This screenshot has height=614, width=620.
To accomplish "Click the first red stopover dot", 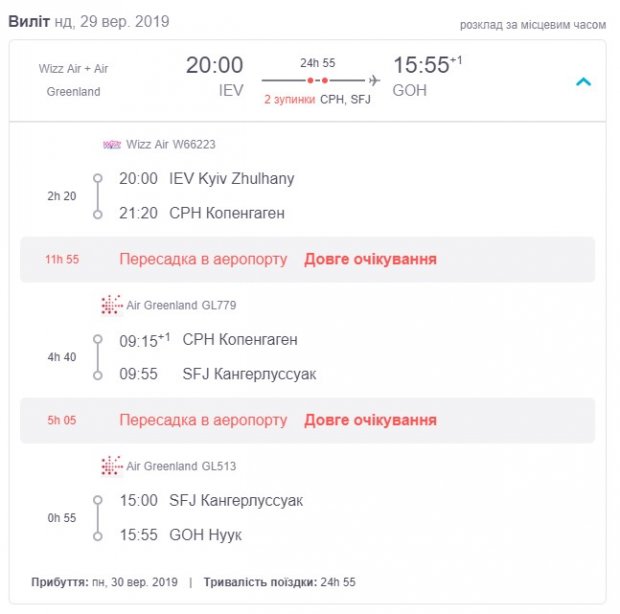I will [x=311, y=81].
